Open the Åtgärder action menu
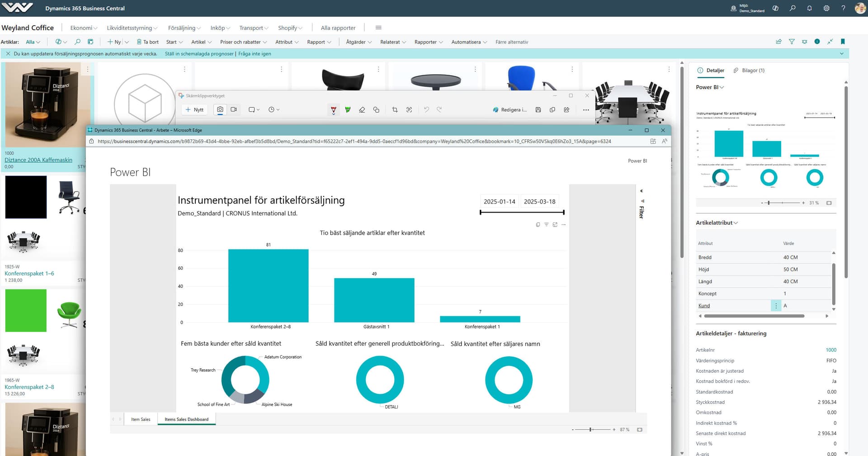The width and height of the screenshot is (868, 456). pyautogui.click(x=359, y=42)
